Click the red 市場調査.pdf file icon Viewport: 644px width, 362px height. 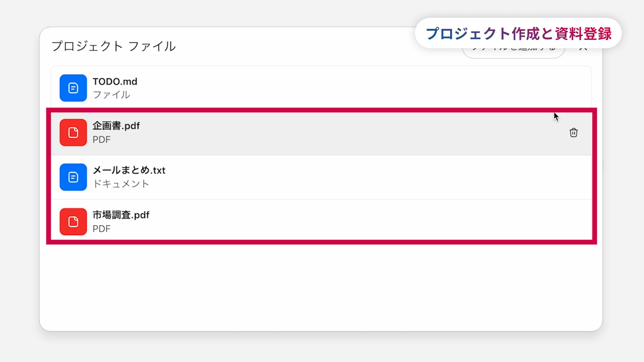(x=73, y=222)
